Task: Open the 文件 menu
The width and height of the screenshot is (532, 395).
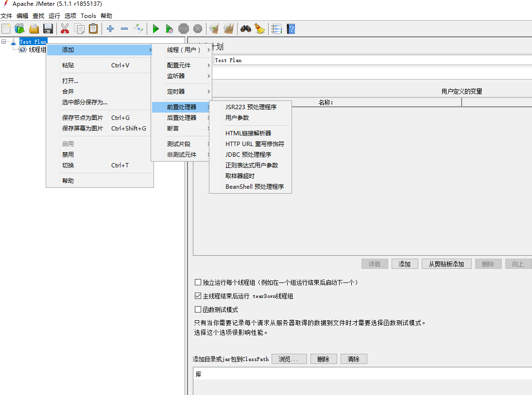Action: [x=6, y=16]
